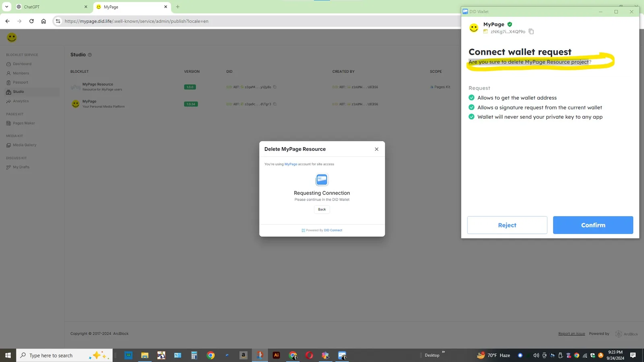Open a new browser tab
Image resolution: width=644 pixels, height=362 pixels.
(178, 7)
